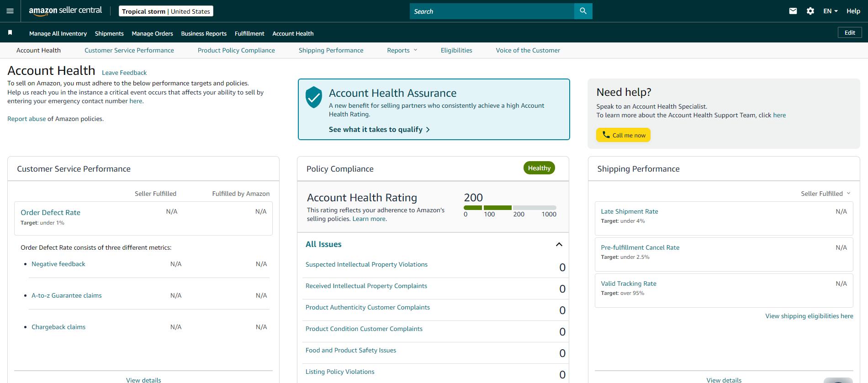Viewport: 868px width, 383px height.
Task: Open Product Authenticity Customer Complaints
Action: pyautogui.click(x=368, y=307)
